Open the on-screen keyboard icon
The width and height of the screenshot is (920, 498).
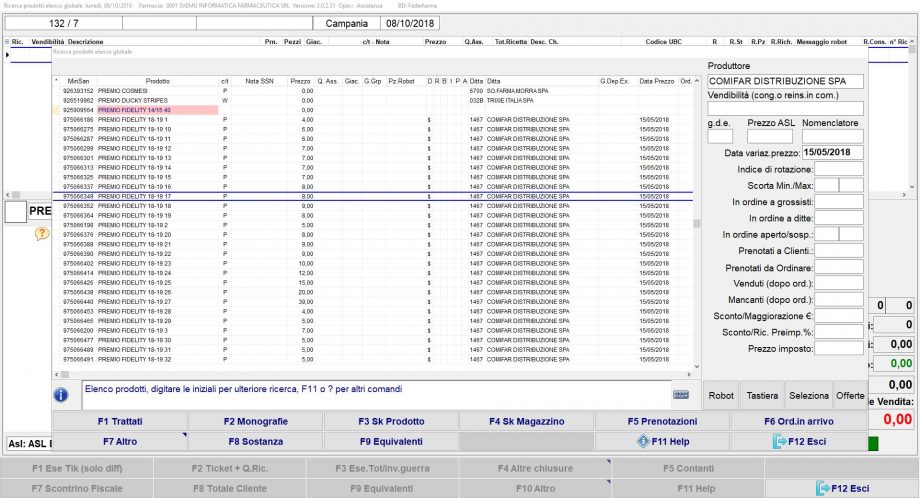click(682, 395)
